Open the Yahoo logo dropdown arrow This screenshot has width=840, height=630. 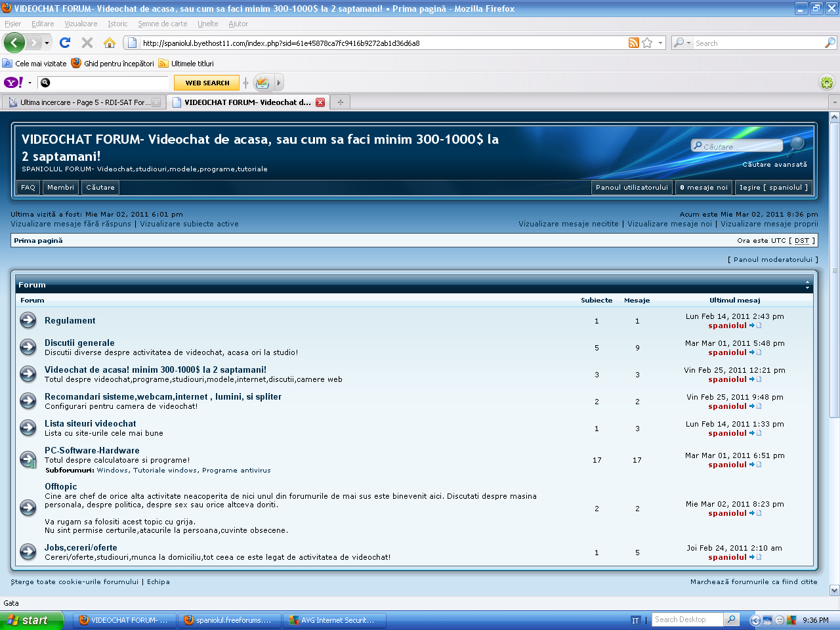click(30, 83)
